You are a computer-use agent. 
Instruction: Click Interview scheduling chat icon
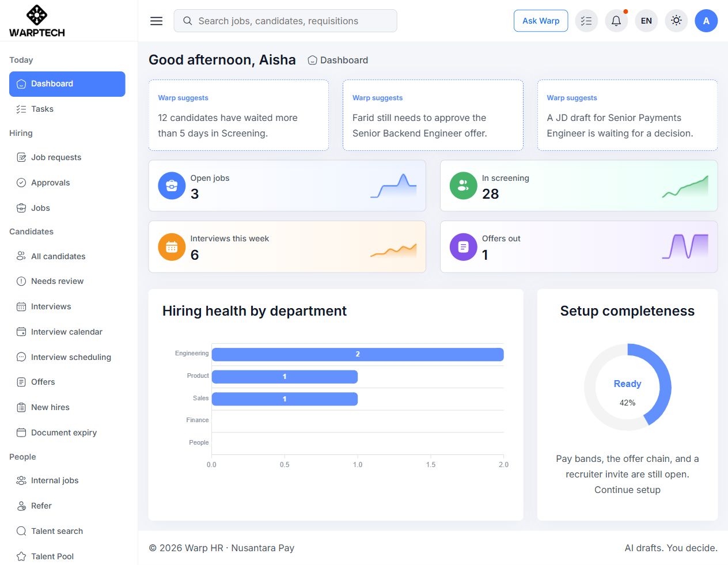pyautogui.click(x=21, y=357)
